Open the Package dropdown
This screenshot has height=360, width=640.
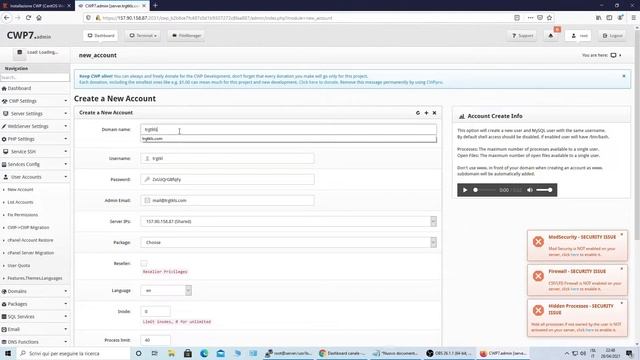tap(288, 242)
